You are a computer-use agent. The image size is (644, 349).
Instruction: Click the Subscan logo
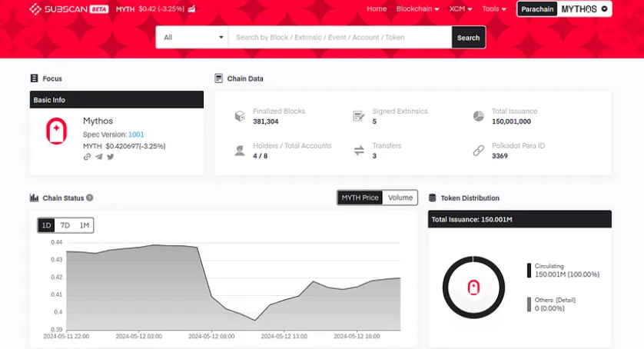tap(58, 9)
